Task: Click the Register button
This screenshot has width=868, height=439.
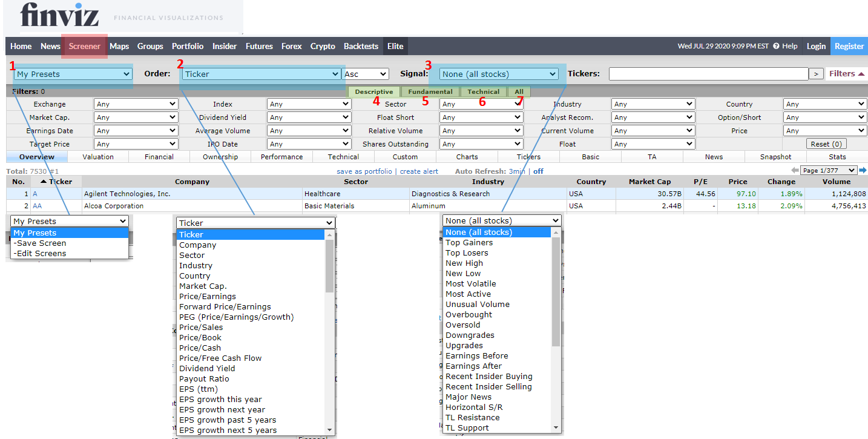Action: click(849, 46)
